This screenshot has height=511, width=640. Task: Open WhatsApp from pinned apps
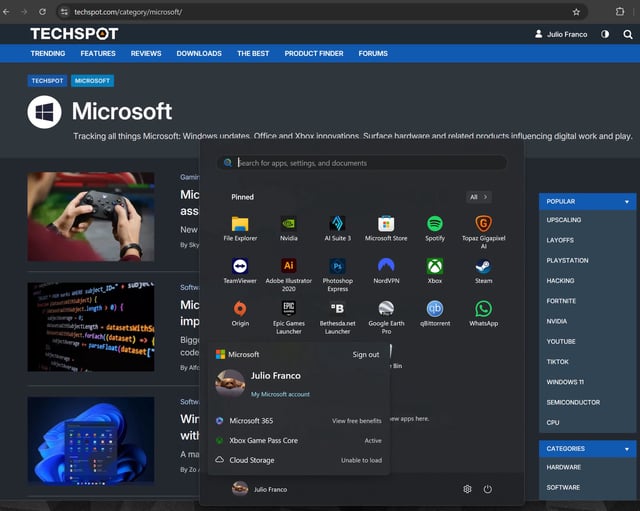pyautogui.click(x=484, y=314)
